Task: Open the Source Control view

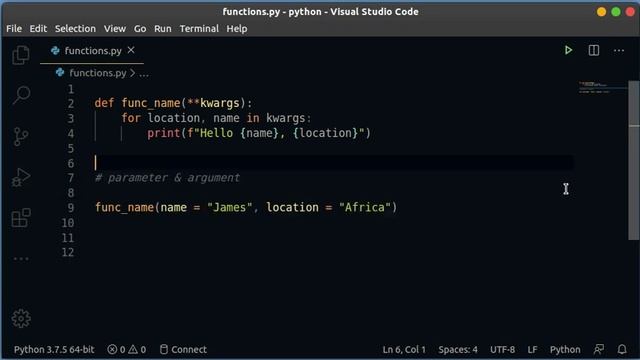Action: point(21,136)
